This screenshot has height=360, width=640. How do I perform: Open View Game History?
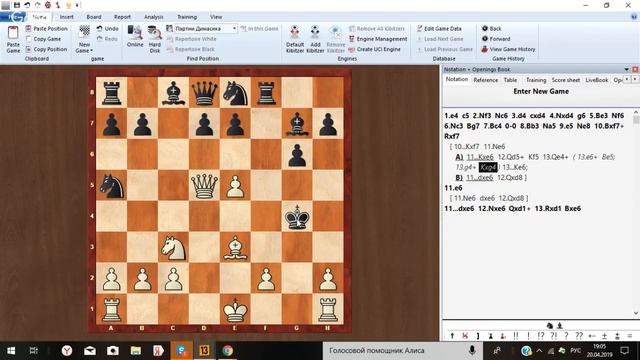point(508,49)
